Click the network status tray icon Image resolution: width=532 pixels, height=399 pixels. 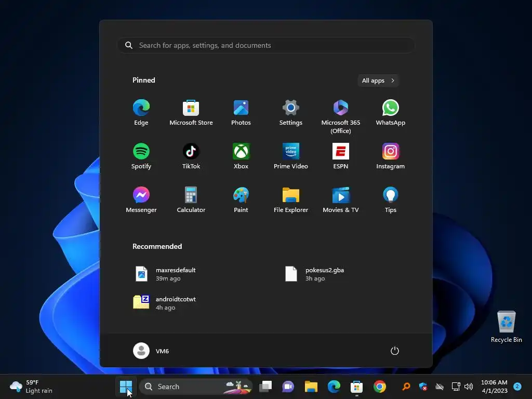click(x=456, y=387)
